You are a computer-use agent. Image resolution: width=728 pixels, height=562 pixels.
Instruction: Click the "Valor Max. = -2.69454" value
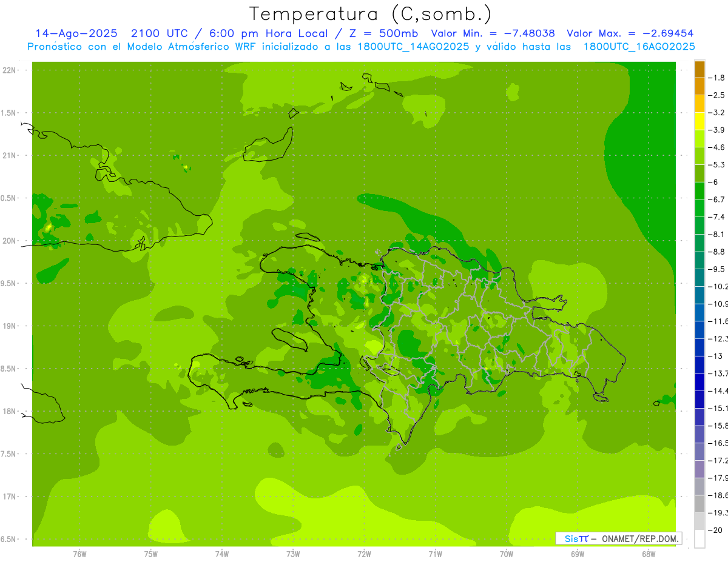tap(630, 33)
